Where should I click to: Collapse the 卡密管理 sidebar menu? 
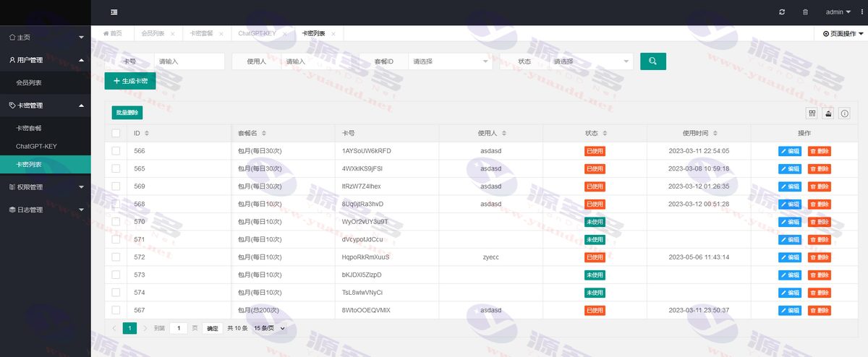(x=46, y=106)
